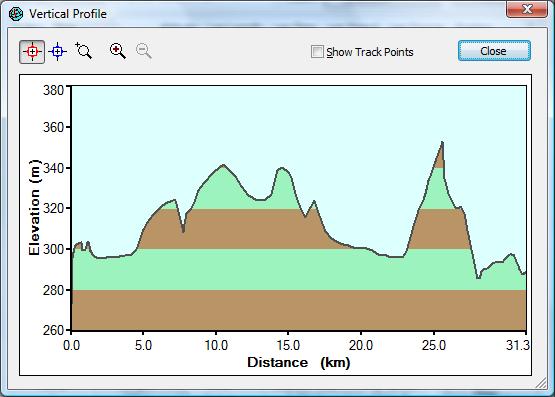This screenshot has height=397, width=555.
Task: Click the "20.0" distance axis value
Action: coord(361,345)
